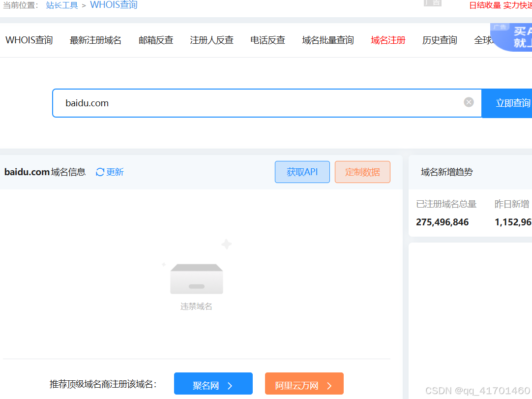Click the WHOIS查询 breadcrumb link
Viewport: 532px width, 399px height.
point(114,4)
